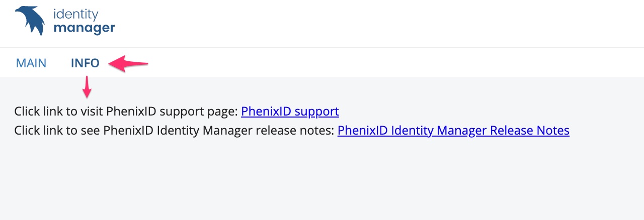Click the pink arrow pointing left at INFO
The image size is (644, 220).
click(129, 63)
